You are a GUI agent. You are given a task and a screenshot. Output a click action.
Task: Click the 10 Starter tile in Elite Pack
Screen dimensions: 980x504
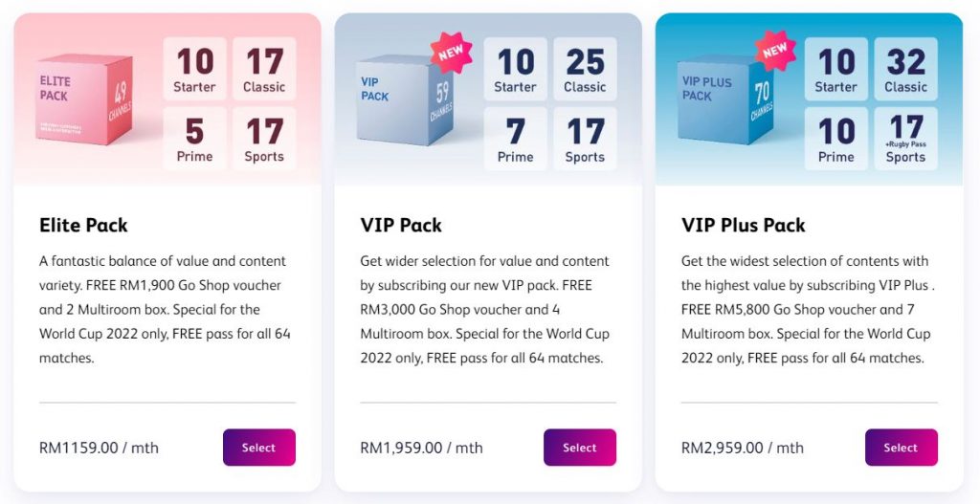[x=194, y=69]
